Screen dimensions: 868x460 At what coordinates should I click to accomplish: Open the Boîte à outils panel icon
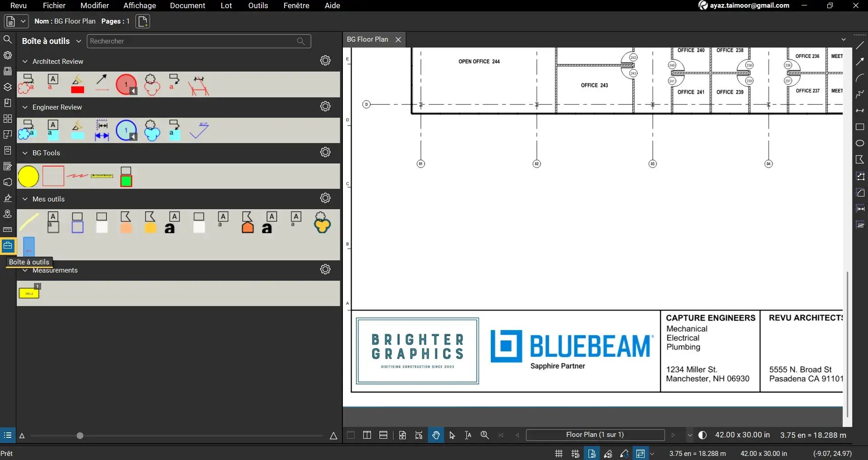click(8, 246)
